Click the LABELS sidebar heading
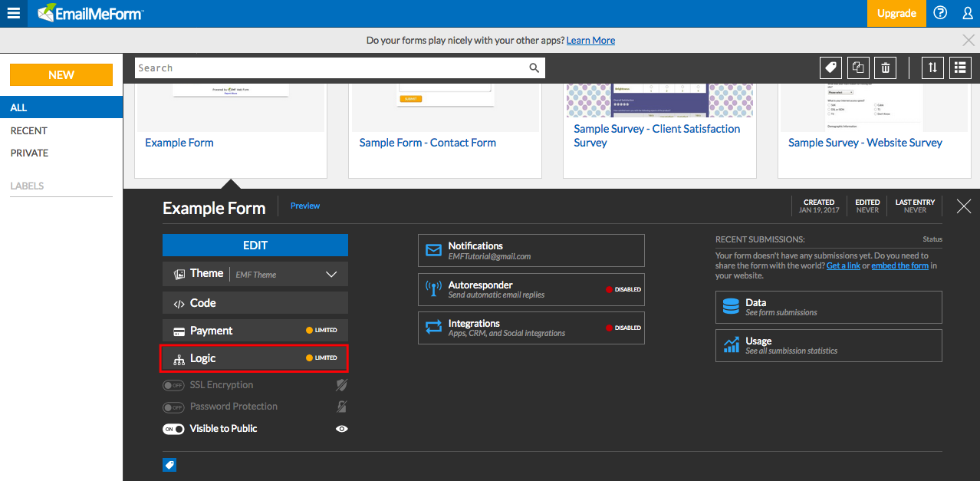Viewport: 980px width, 481px height. click(x=27, y=186)
